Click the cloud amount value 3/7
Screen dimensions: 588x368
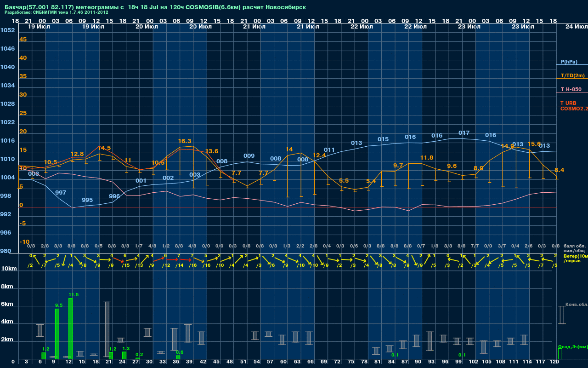pos(502,247)
